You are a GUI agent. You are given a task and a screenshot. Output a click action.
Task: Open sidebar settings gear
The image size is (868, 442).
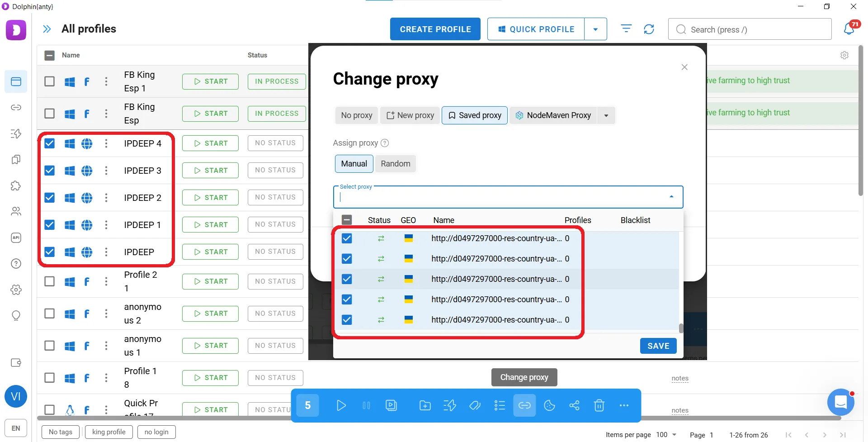point(16,290)
